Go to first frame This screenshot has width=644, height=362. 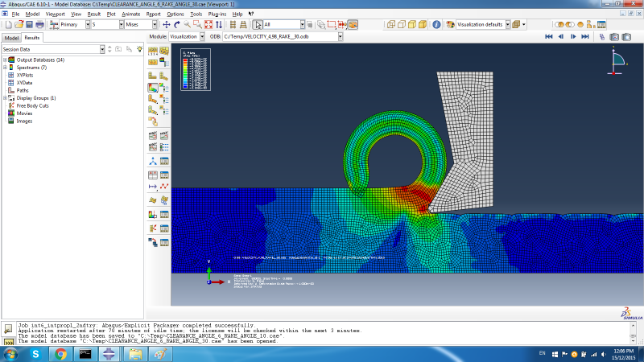point(549,36)
